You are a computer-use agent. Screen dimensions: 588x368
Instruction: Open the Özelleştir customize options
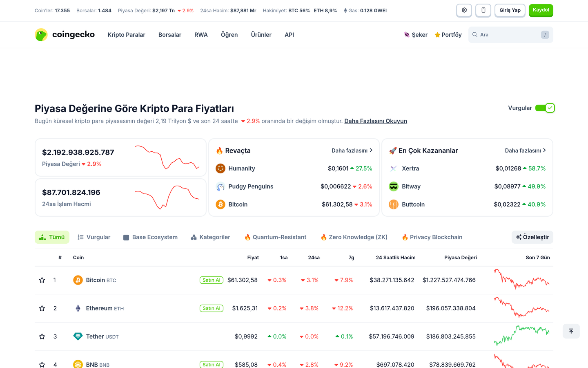[532, 237]
